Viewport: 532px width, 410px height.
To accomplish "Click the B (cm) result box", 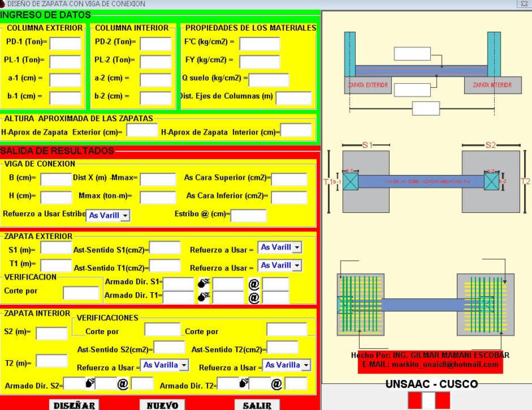I will coord(57,179).
